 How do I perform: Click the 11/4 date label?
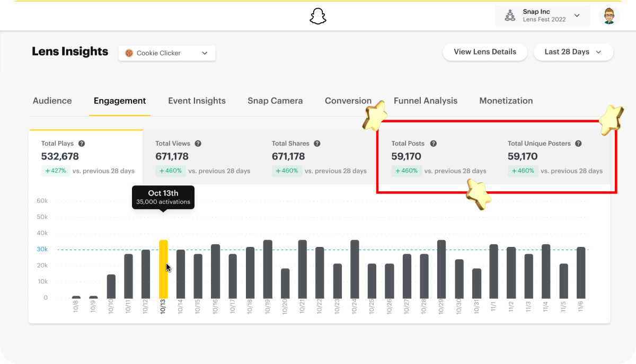coord(546,307)
